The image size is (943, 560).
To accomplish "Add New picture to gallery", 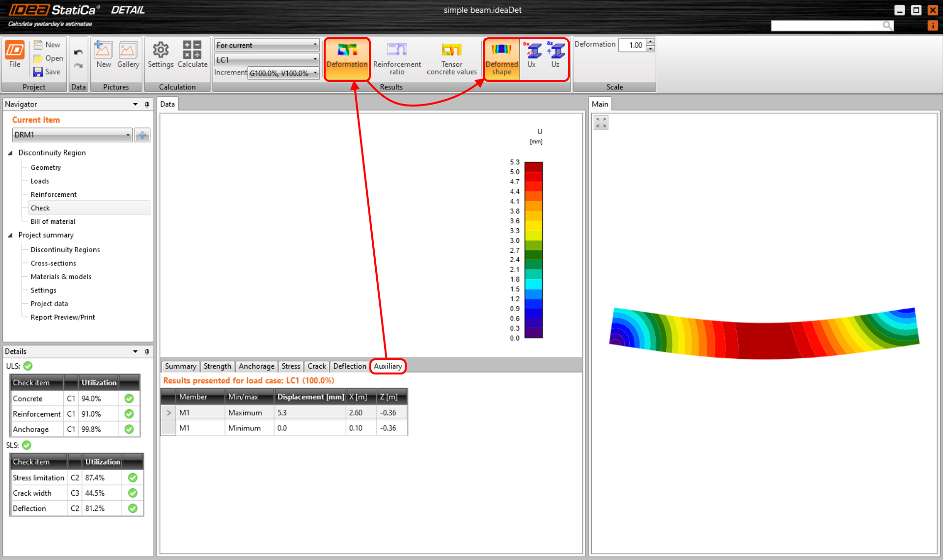I will [x=103, y=55].
